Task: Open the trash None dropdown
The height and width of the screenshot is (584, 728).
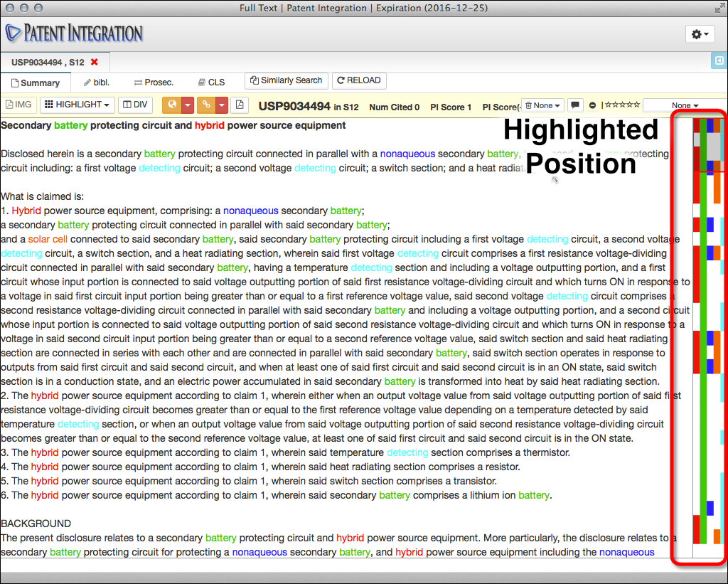Action: (542, 105)
